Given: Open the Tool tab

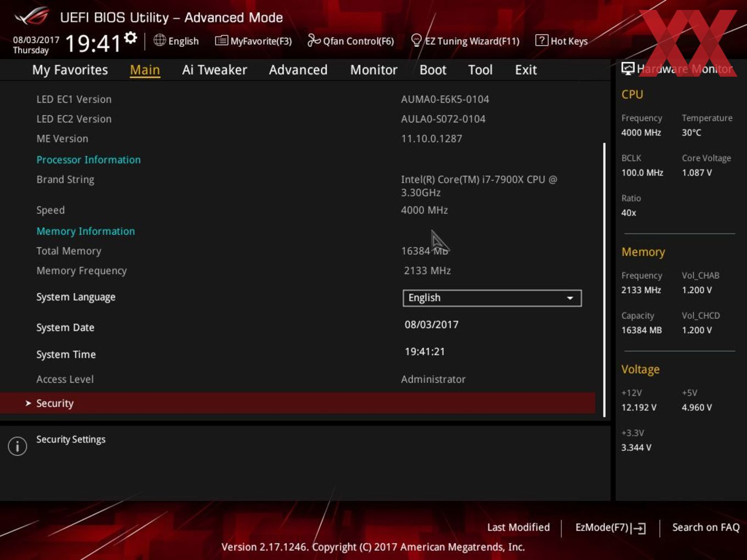Looking at the screenshot, I should [x=480, y=70].
